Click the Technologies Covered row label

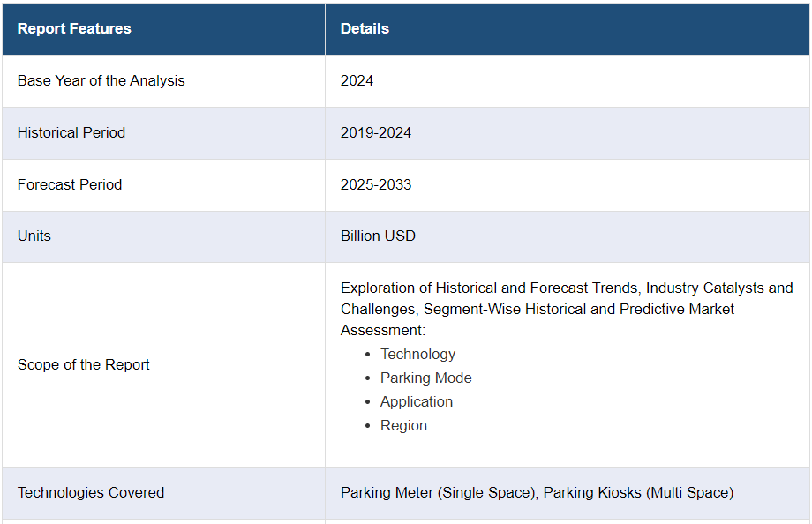91,492
